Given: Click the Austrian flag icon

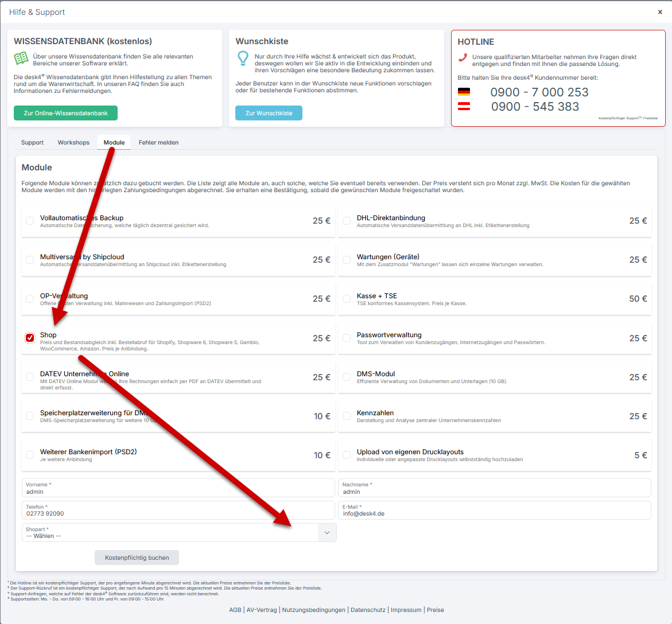Looking at the screenshot, I should point(464,106).
